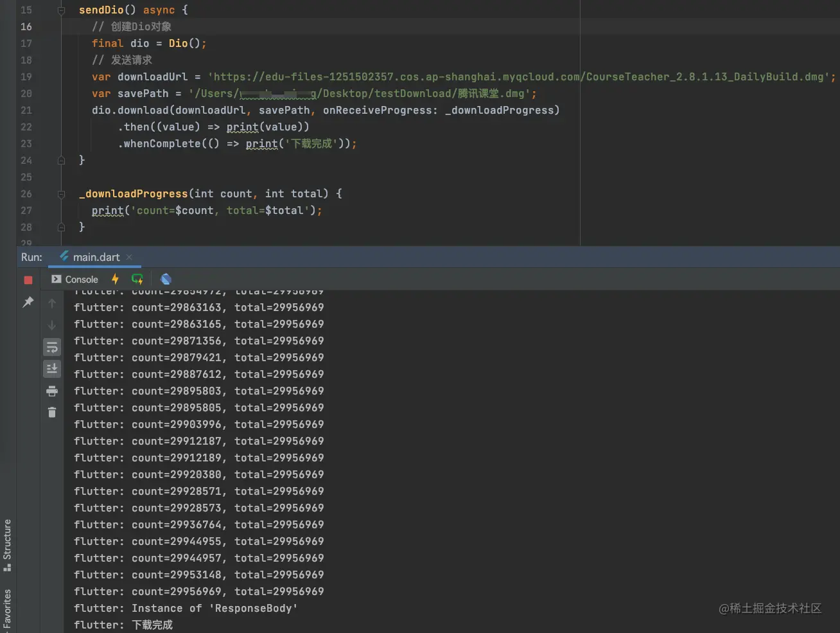Open the Favorites tool window
Screen dimensions: 840x633
coord(7,609)
